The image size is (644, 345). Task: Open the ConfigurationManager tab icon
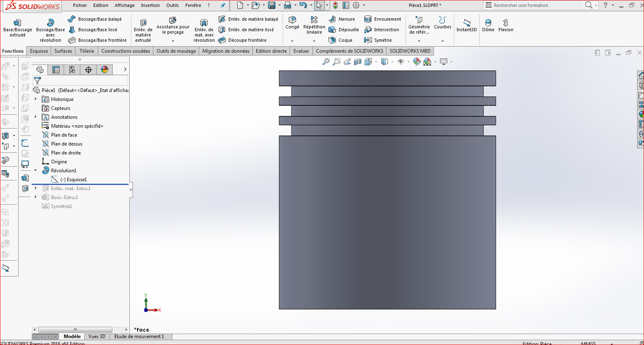pos(72,70)
